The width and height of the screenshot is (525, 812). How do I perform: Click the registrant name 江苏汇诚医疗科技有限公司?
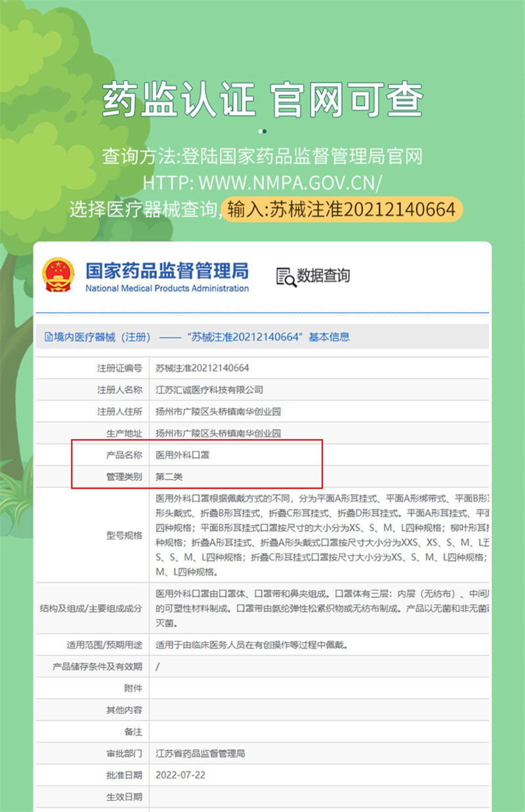[x=209, y=390]
